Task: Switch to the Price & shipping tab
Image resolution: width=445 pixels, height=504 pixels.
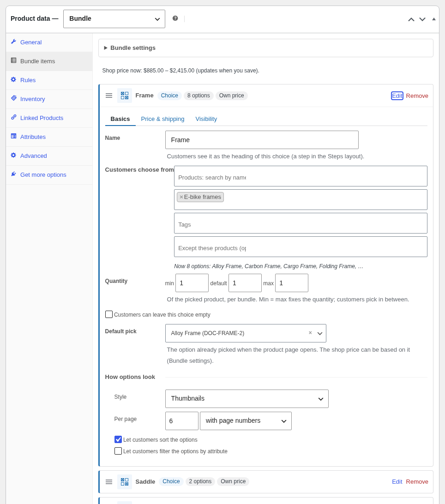Action: click(162, 119)
